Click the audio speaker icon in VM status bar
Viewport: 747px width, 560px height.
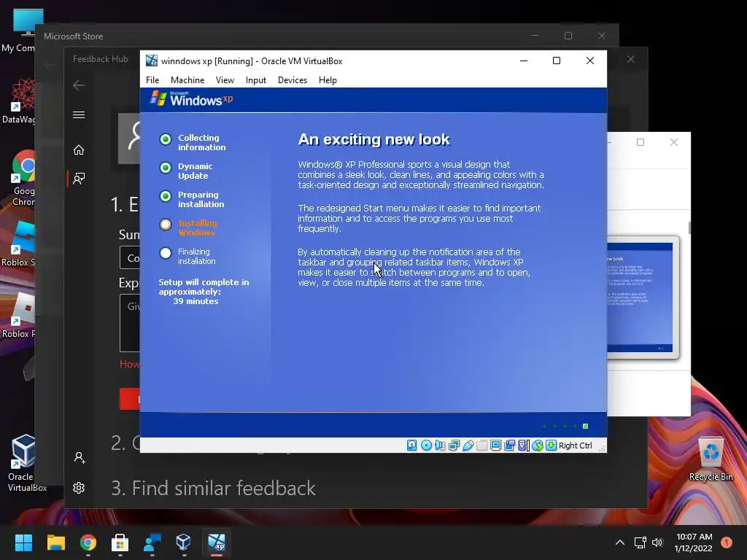pyautogui.click(x=440, y=446)
